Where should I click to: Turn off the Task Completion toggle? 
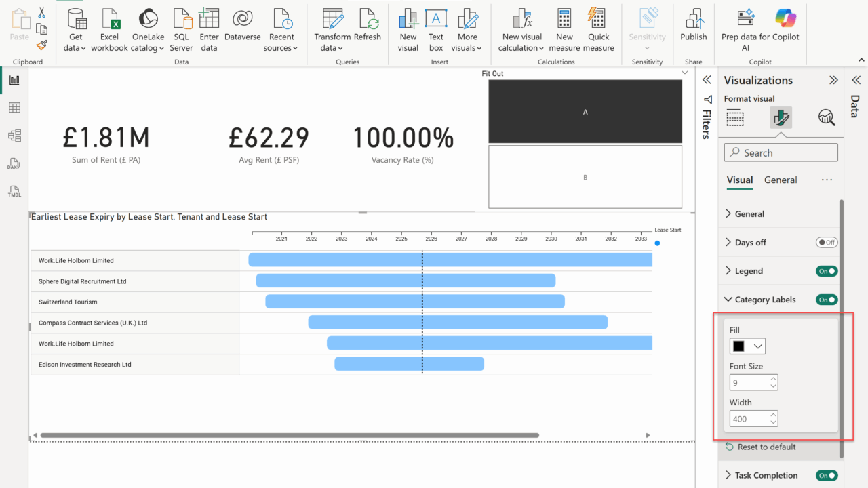pyautogui.click(x=827, y=476)
